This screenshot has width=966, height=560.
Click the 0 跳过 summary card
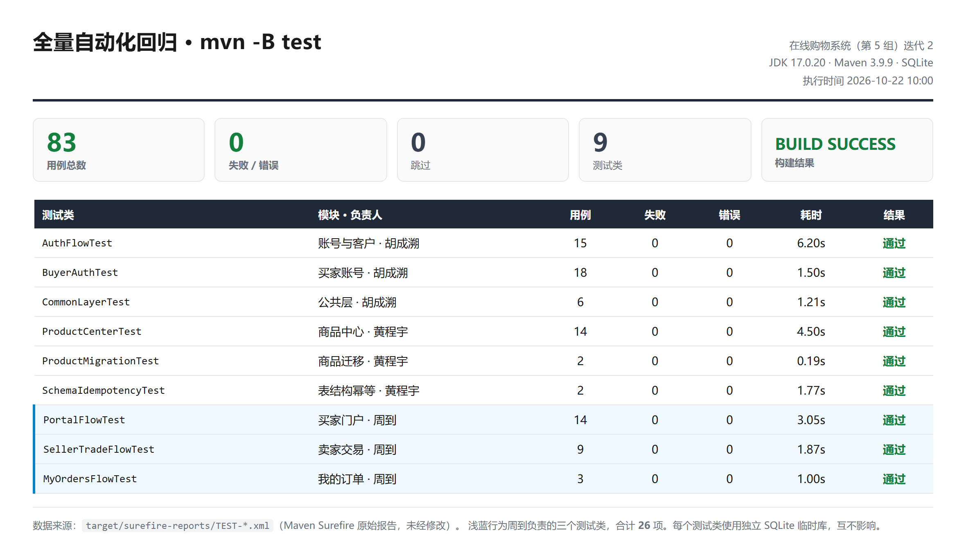click(x=483, y=150)
